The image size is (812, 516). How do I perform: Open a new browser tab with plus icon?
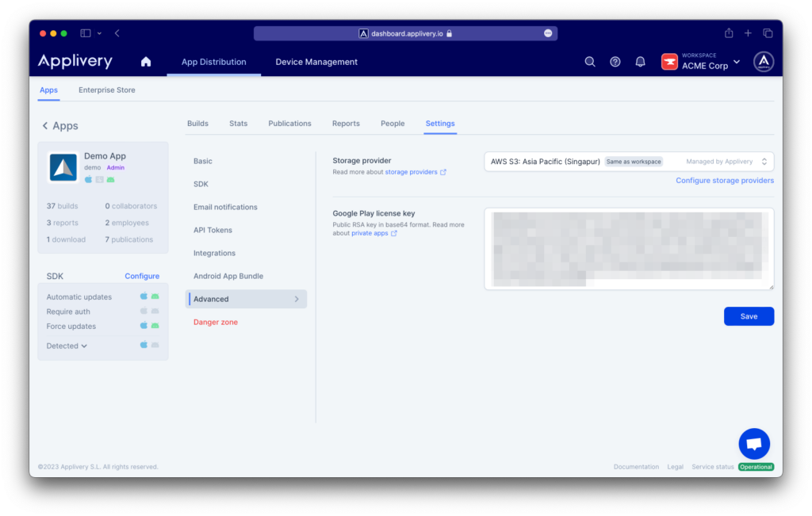(748, 33)
